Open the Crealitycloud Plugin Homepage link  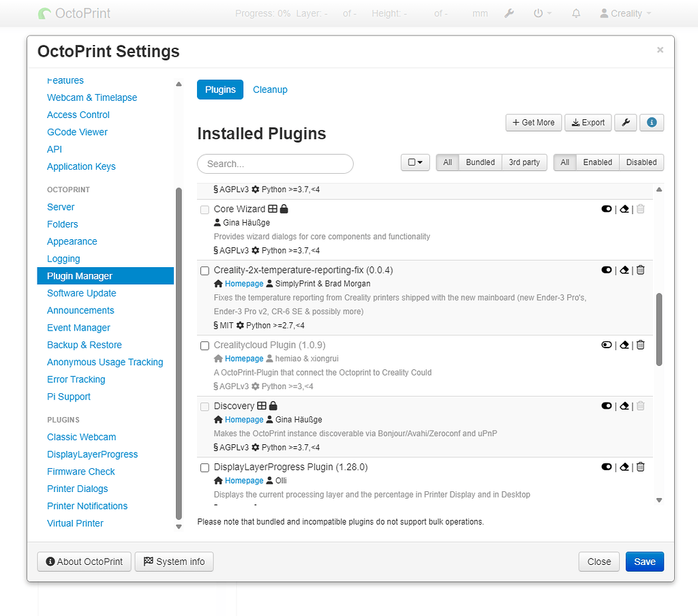(x=244, y=358)
